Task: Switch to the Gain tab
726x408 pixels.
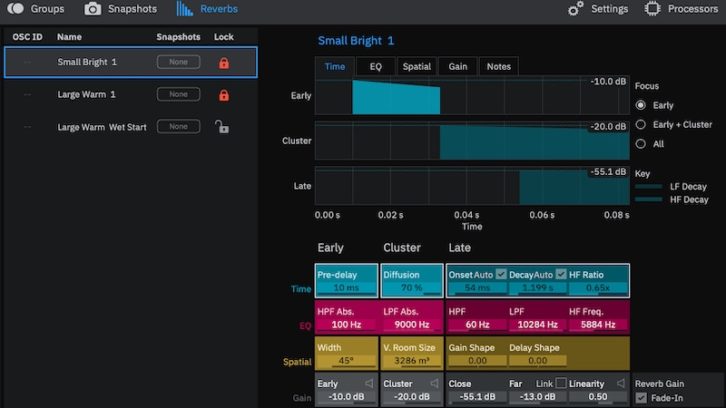Action: pos(457,66)
